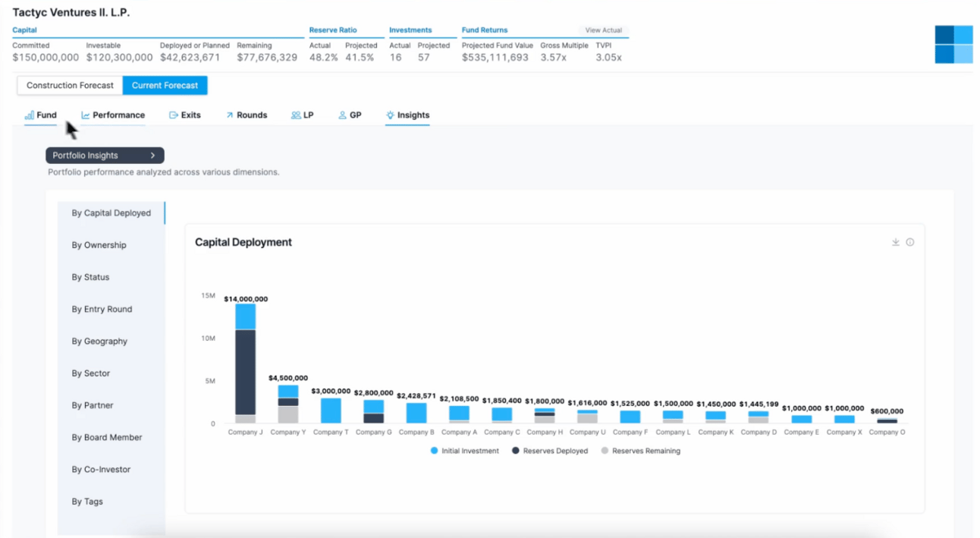Click the download icon on Capital Deployment chart
The height and width of the screenshot is (538, 980).
coord(895,242)
